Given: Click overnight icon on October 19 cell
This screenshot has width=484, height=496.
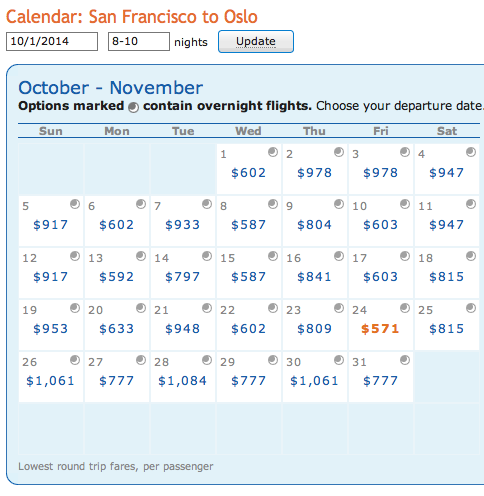Looking at the screenshot, I should click(75, 308).
